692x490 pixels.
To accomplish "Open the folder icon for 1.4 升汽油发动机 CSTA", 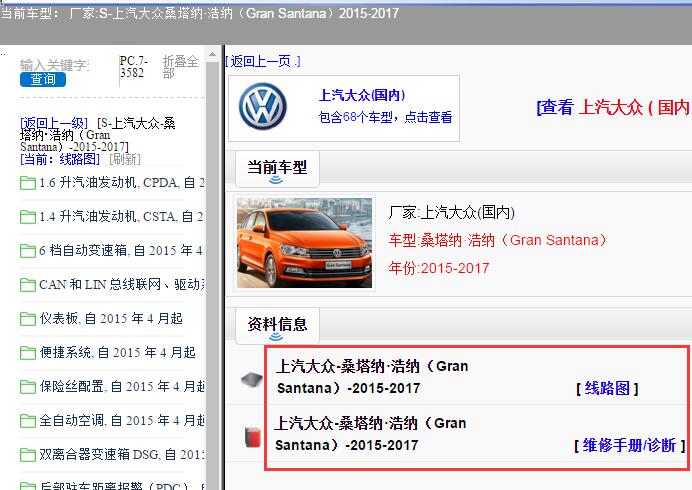I will [28, 217].
